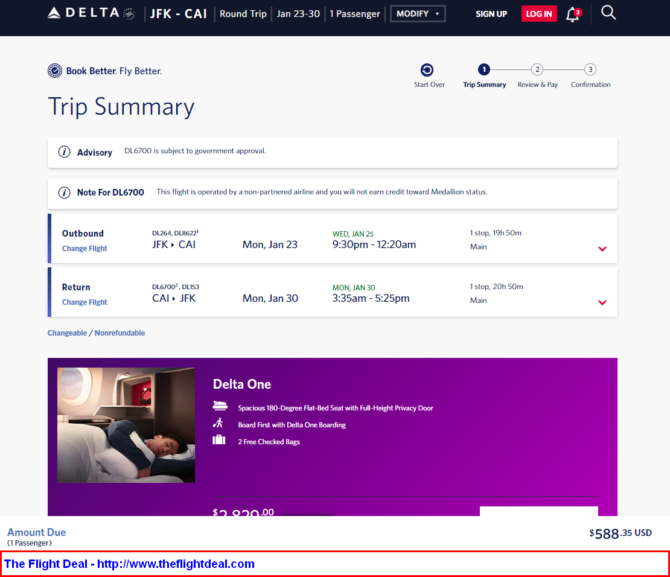Click the 3:35am - 5:25pm return times
The width and height of the screenshot is (670, 577).
tap(371, 298)
